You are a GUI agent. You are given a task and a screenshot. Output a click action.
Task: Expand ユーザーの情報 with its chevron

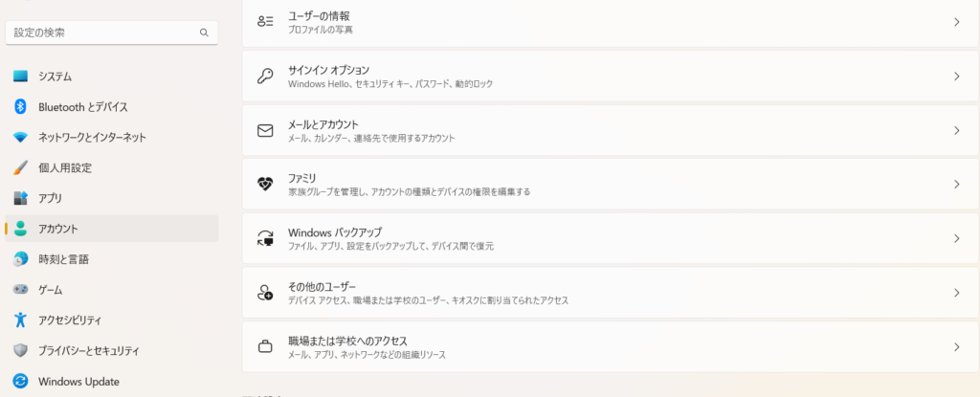click(x=956, y=22)
